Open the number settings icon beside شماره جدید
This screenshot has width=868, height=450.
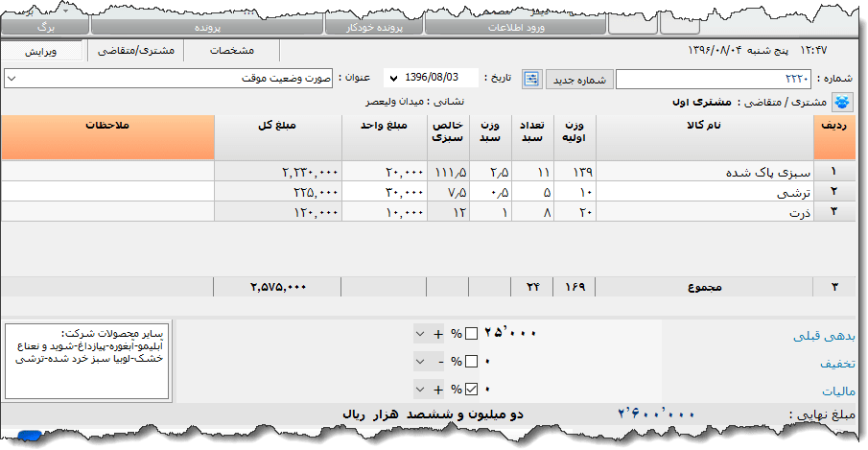click(531, 79)
